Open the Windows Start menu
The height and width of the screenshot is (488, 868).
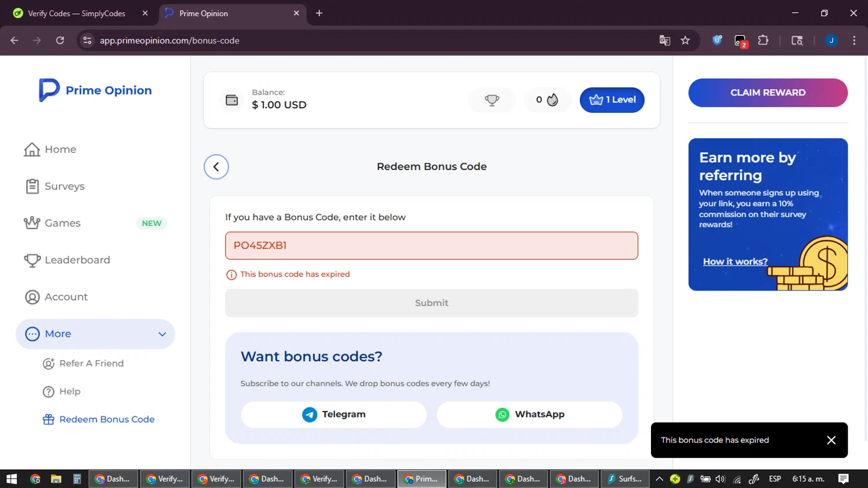(x=12, y=479)
